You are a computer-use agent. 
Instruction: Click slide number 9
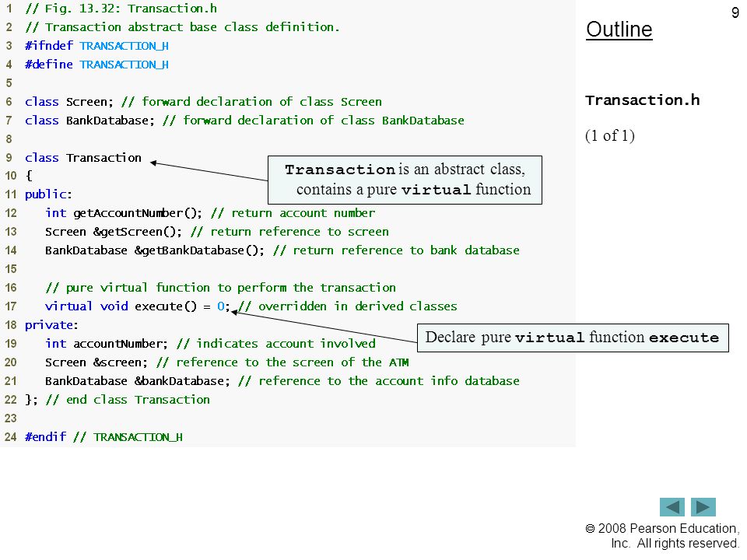[x=735, y=12]
